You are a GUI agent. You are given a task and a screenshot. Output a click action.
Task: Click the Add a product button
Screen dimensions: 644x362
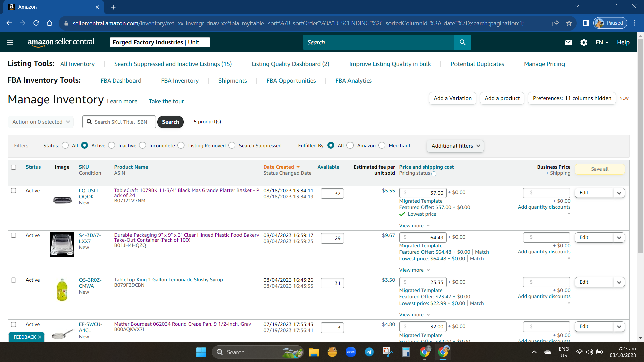502,98
